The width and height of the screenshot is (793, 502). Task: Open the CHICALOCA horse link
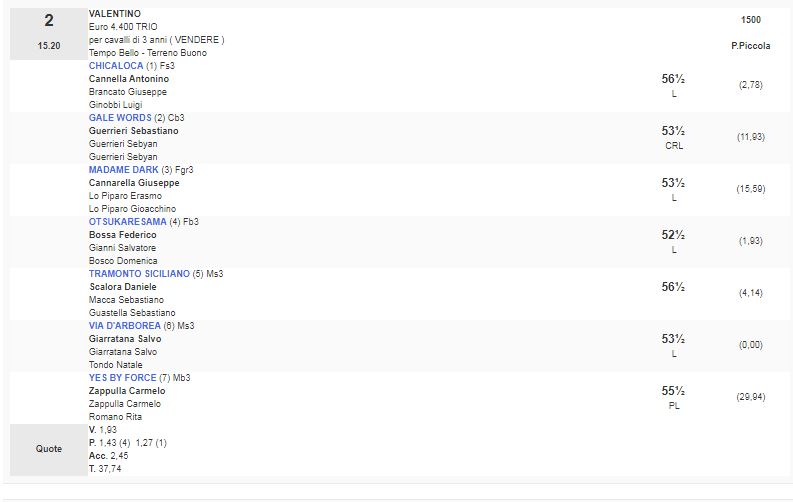117,66
